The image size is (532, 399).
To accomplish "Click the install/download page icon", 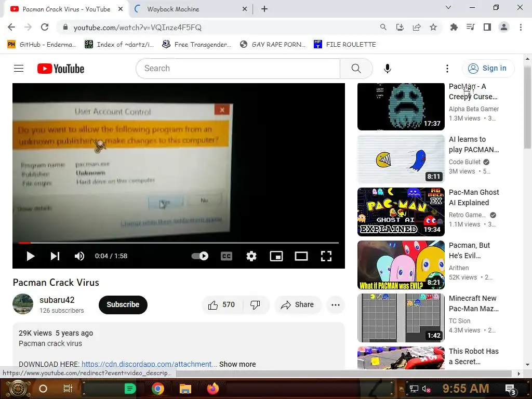I will 400,27.
